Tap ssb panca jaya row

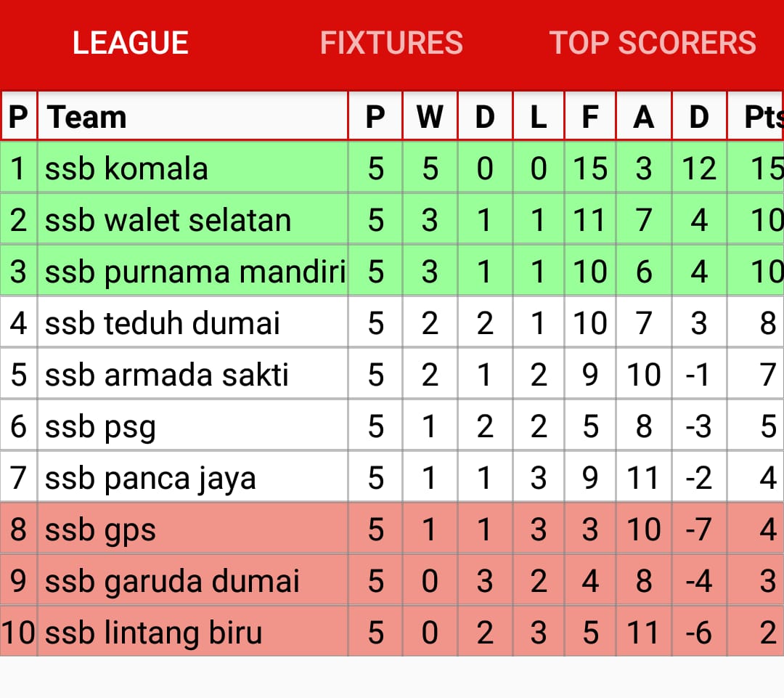click(150, 478)
